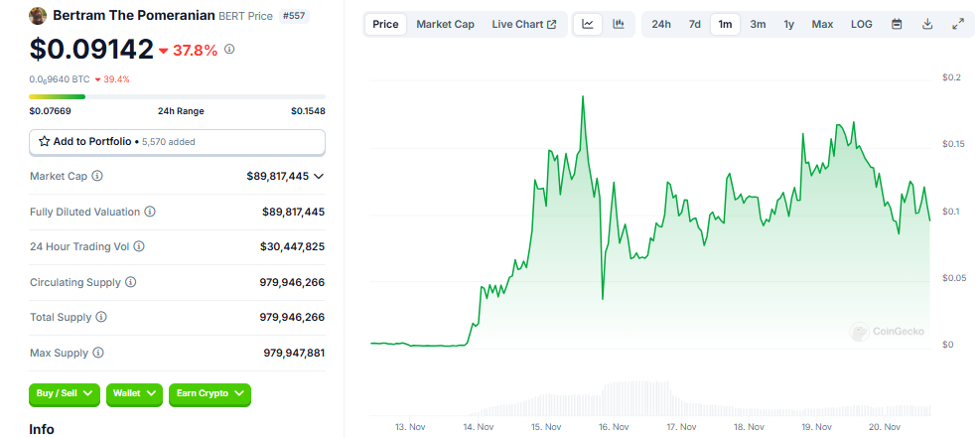This screenshot has height=438, width=980.
Task: Click the 24h Range progress bar
Action: point(177,97)
